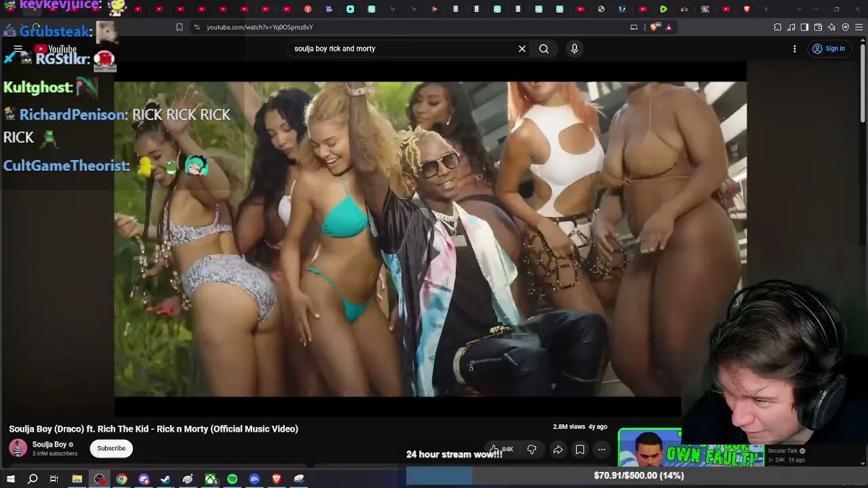
Task: Open File Explorer from the taskbar
Action: pos(77,479)
